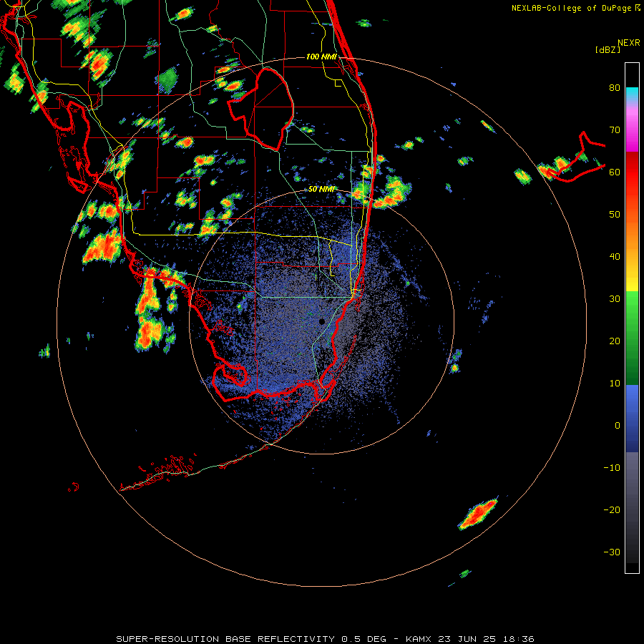644x644 pixels.
Task: Click the 20 value on the dBZ scale
Action: pyautogui.click(x=615, y=341)
